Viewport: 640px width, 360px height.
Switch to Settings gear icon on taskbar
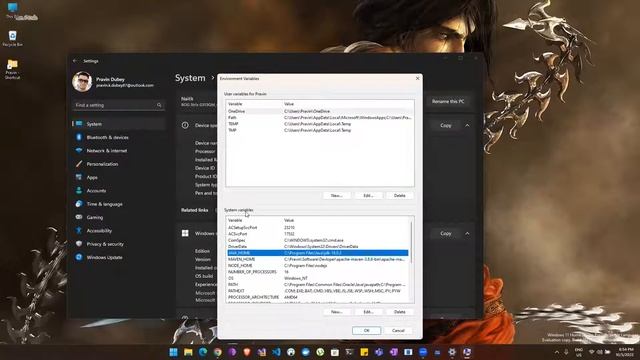coord(452,352)
